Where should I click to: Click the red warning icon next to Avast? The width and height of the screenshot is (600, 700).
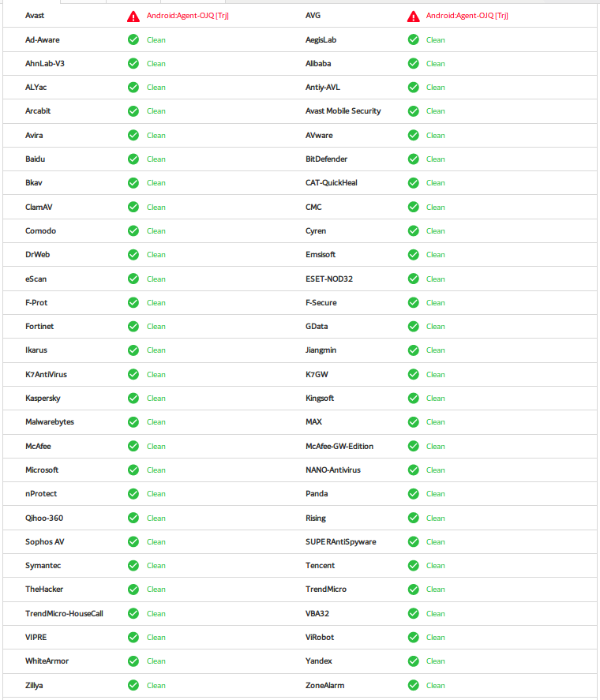tap(133, 16)
